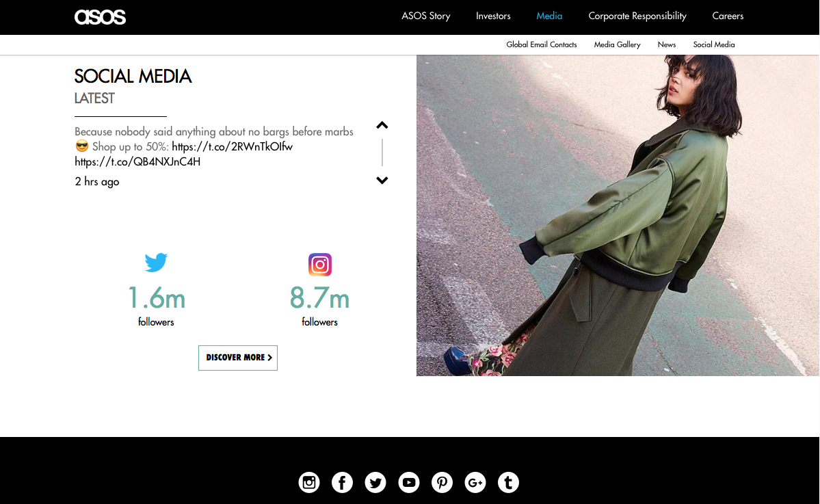Open the Investors menu
The image size is (820, 504).
(493, 16)
